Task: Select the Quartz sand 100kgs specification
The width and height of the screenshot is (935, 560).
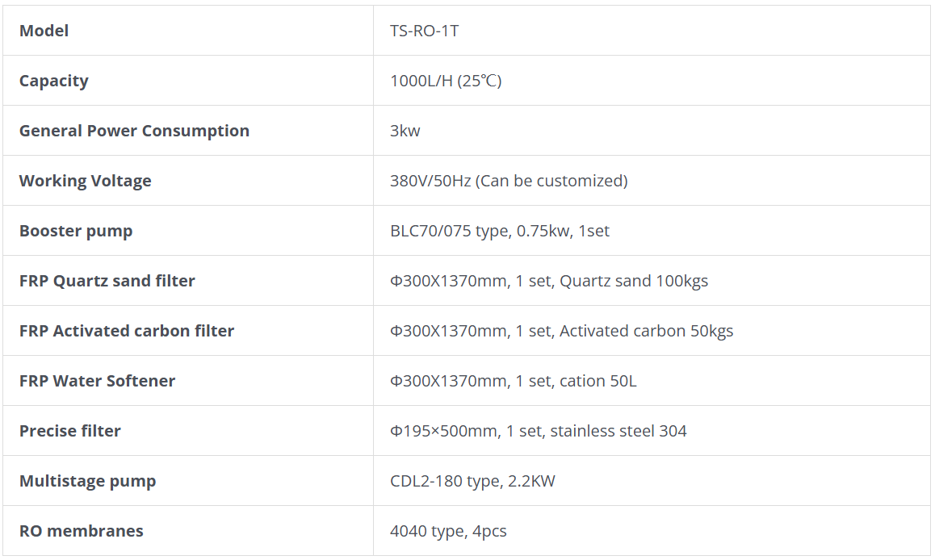Action: [634, 281]
